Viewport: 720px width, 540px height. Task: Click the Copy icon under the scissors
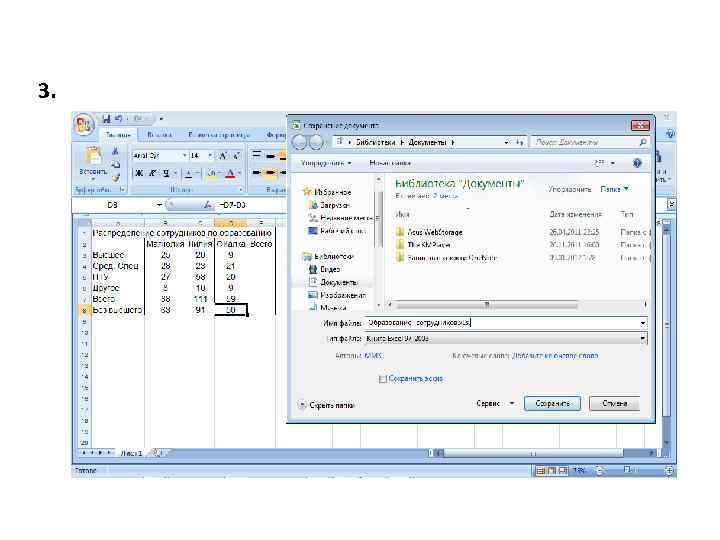pyautogui.click(x=115, y=164)
